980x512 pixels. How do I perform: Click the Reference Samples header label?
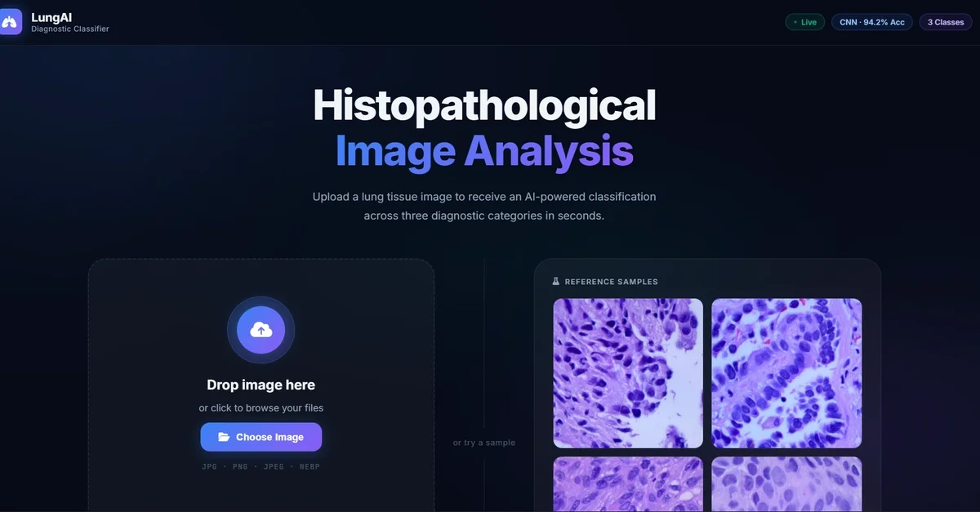tap(611, 282)
